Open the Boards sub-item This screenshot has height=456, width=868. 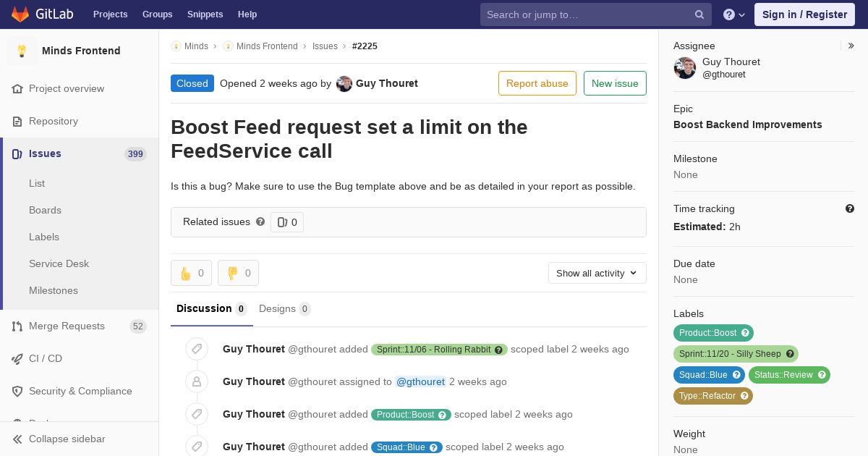tap(45, 210)
